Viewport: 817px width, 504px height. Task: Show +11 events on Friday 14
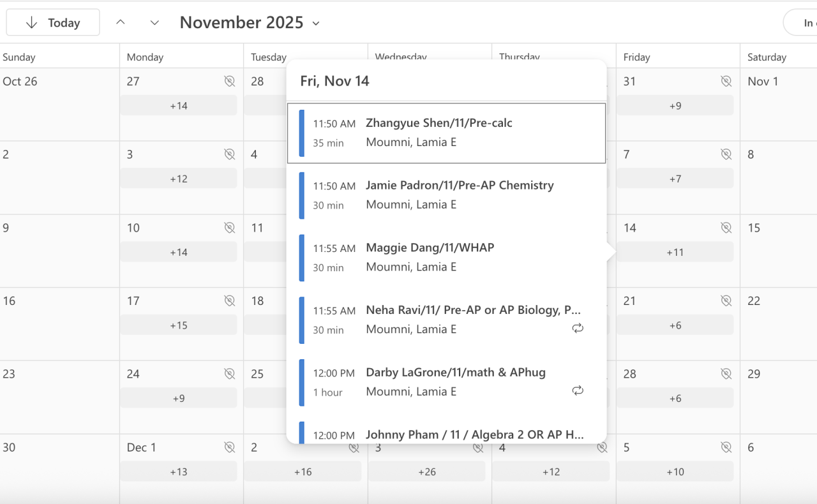(x=675, y=252)
